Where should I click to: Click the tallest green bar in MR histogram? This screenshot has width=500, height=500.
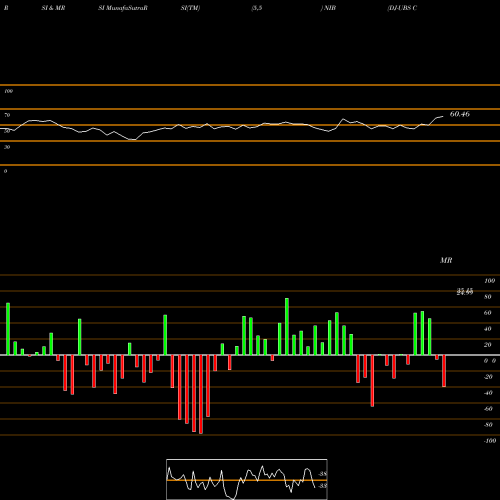point(287,327)
